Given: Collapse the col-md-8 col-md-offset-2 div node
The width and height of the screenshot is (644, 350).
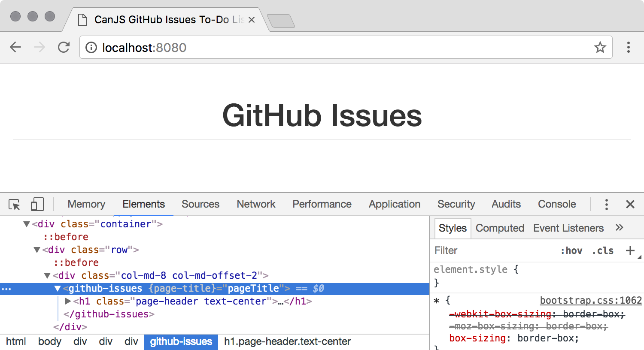Looking at the screenshot, I should (47, 275).
